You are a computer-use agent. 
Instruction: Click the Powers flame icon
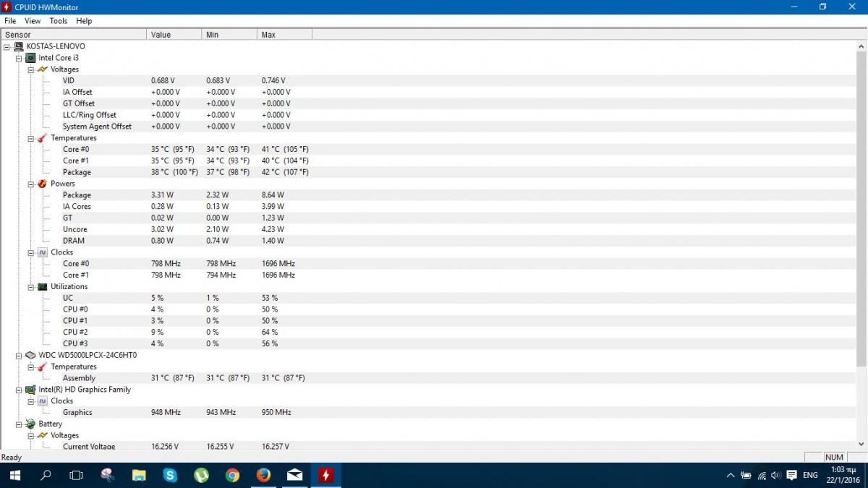pyautogui.click(x=43, y=184)
